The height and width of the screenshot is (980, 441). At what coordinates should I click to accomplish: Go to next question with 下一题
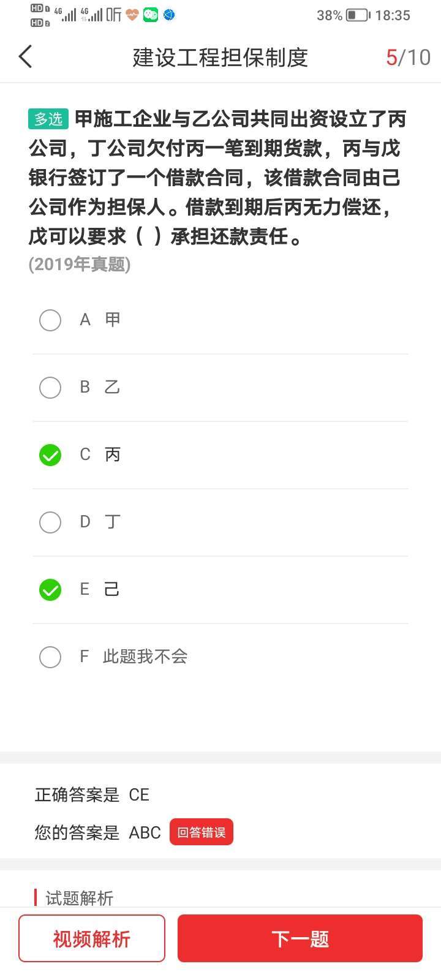click(300, 938)
